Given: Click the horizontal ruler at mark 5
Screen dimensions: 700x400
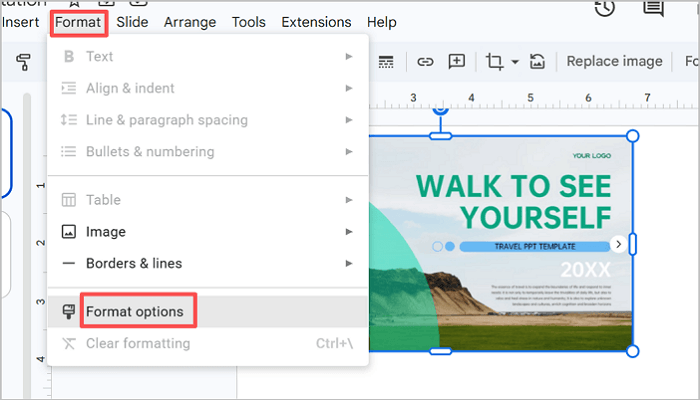Looking at the screenshot, I should [x=530, y=97].
